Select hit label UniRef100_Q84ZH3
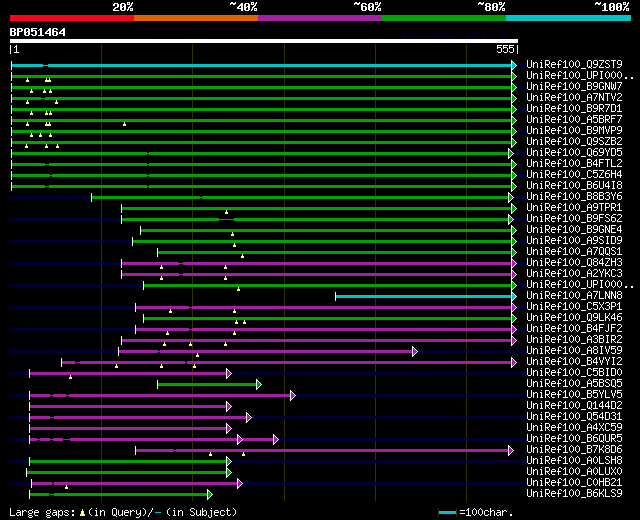The height and width of the screenshot is (520, 640). (574, 262)
